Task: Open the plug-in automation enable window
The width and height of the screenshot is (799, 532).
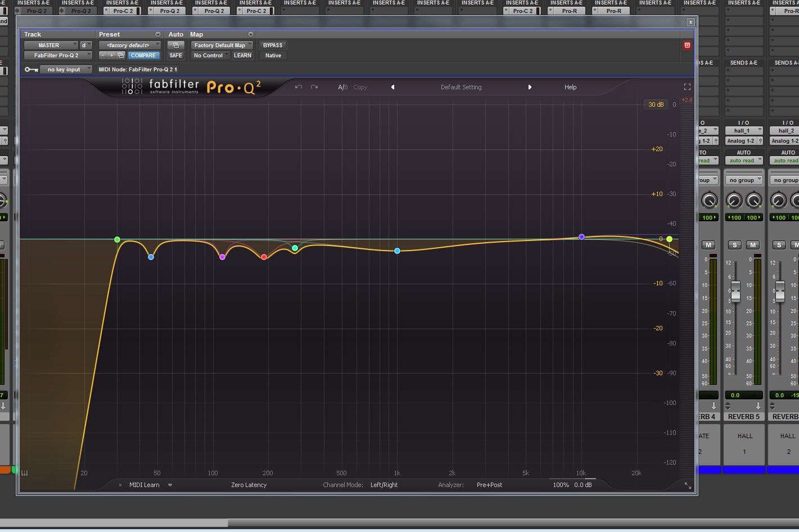Action: coord(175,45)
